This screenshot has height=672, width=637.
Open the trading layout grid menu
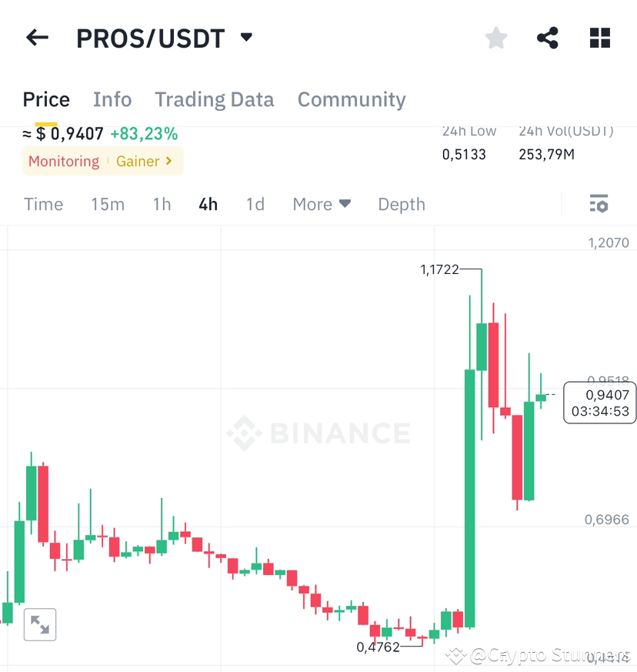[599, 37]
